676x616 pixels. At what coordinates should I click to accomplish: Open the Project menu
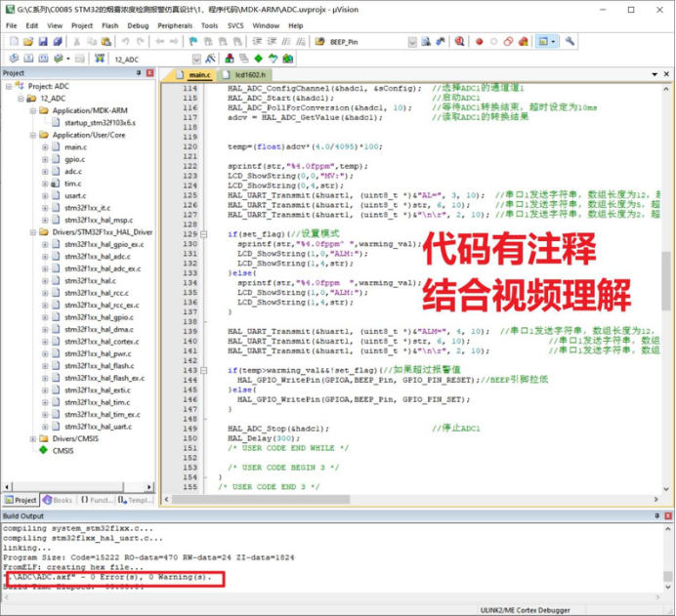[82, 25]
